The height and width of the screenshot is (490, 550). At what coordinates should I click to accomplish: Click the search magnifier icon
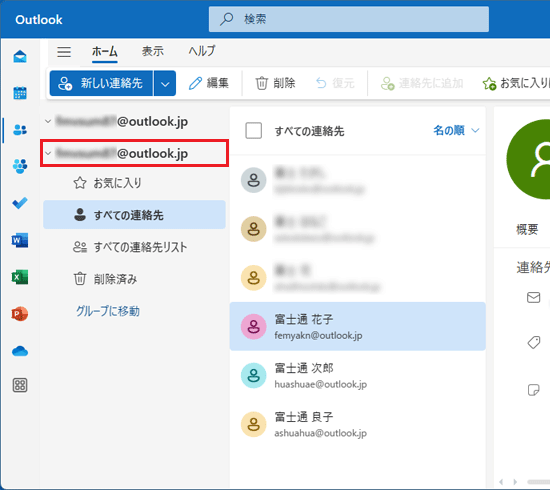coord(227,19)
